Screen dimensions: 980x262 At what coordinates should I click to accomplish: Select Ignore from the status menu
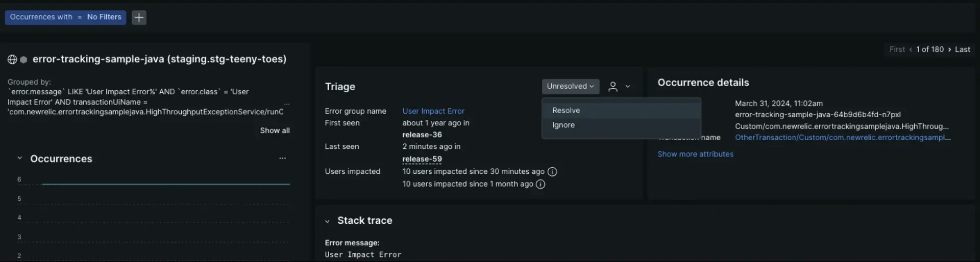tap(621, 125)
